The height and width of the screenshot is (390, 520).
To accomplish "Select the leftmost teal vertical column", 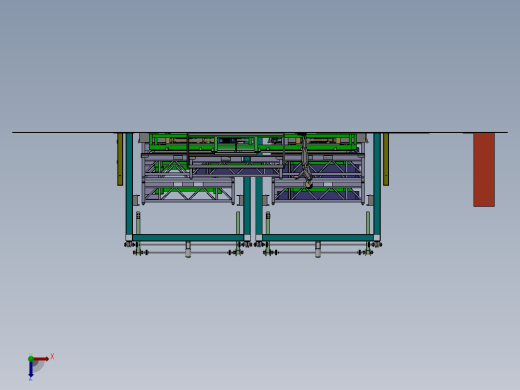I will 129,184.
